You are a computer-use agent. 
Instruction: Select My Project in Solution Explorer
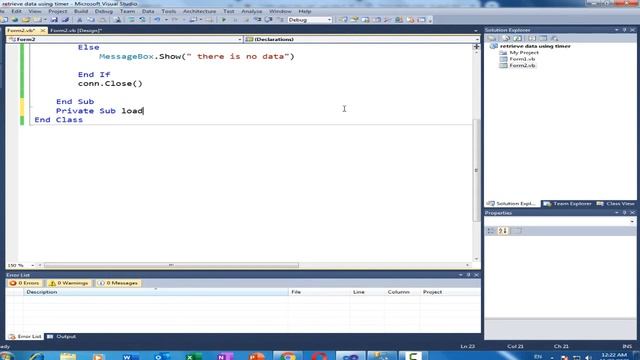(x=524, y=52)
